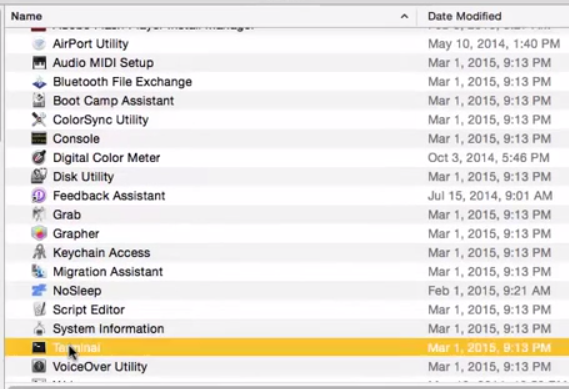Click the Boot Camp Assistant icon
569x389 pixels.
(x=39, y=101)
